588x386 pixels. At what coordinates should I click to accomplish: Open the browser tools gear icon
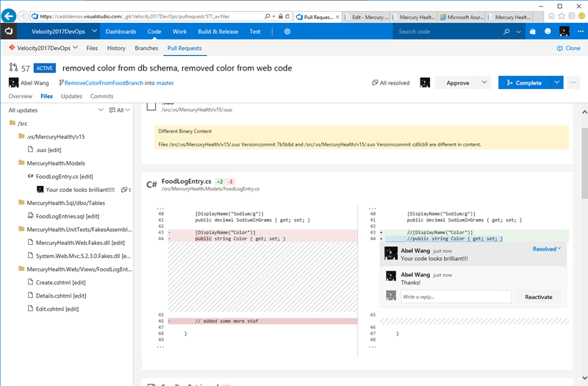pos(572,16)
